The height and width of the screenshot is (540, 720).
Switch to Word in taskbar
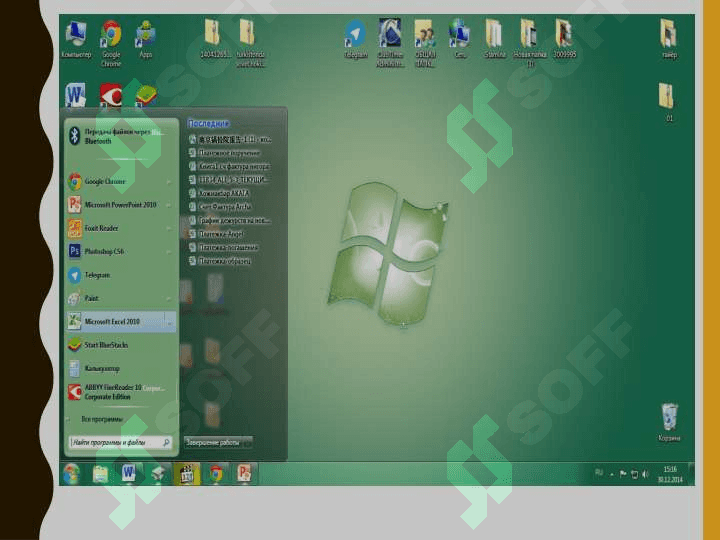pyautogui.click(x=129, y=474)
